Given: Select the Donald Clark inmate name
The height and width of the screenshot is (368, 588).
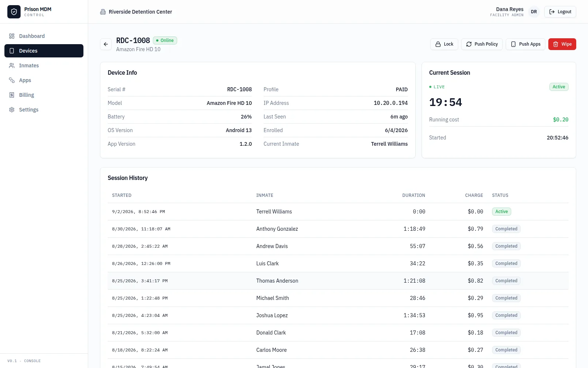Looking at the screenshot, I should tap(271, 333).
